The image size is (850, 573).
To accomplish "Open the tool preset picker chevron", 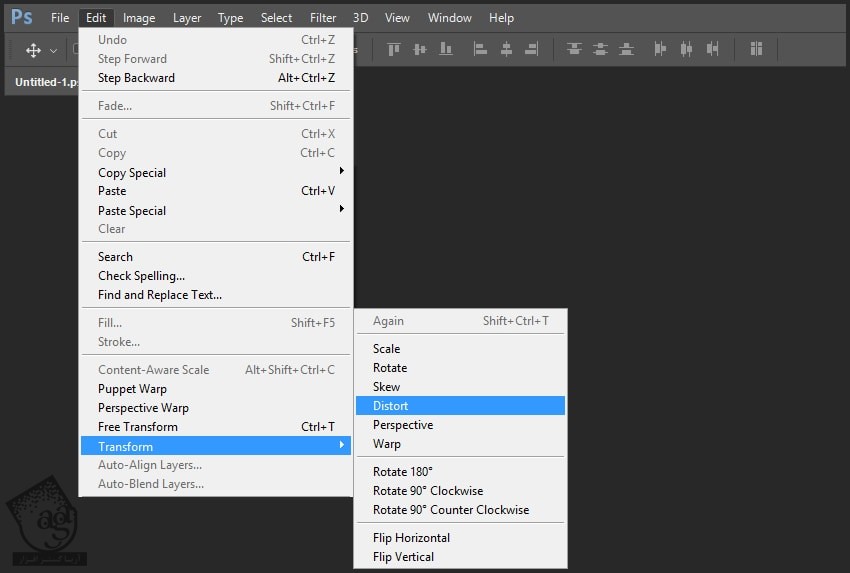I will (x=54, y=50).
